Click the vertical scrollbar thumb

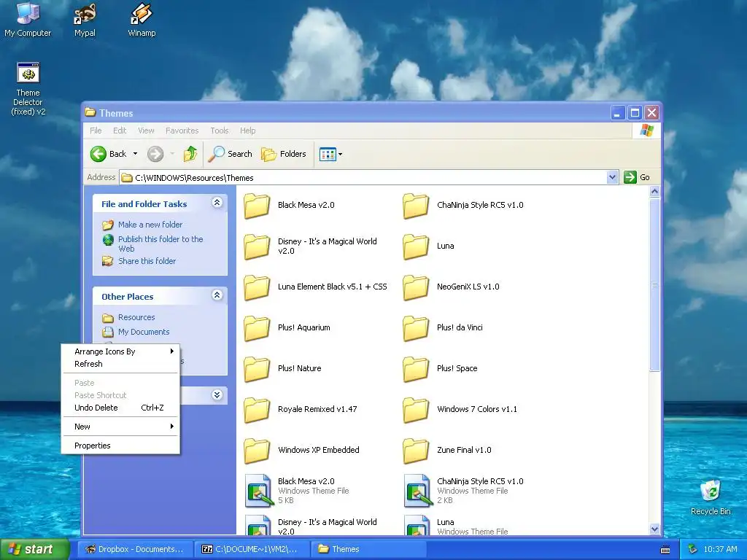tap(654, 285)
